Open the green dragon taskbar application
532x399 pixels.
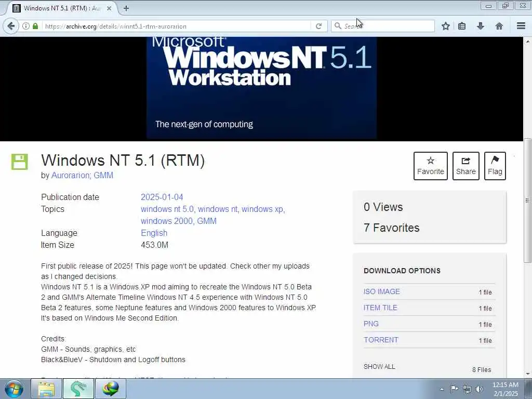[x=78, y=389]
